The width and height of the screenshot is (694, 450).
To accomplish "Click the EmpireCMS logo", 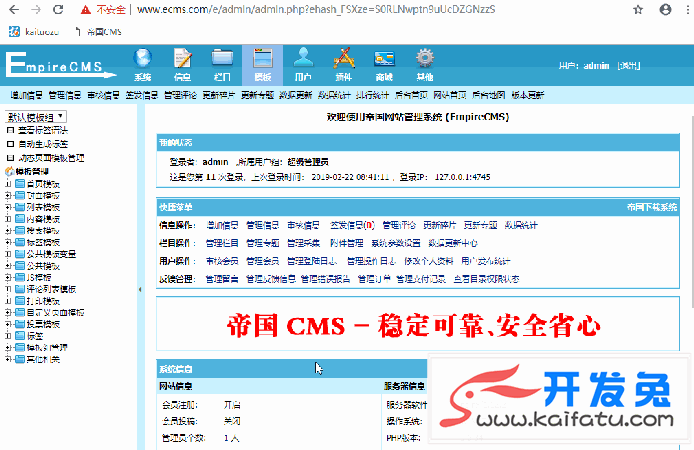I will (60, 65).
